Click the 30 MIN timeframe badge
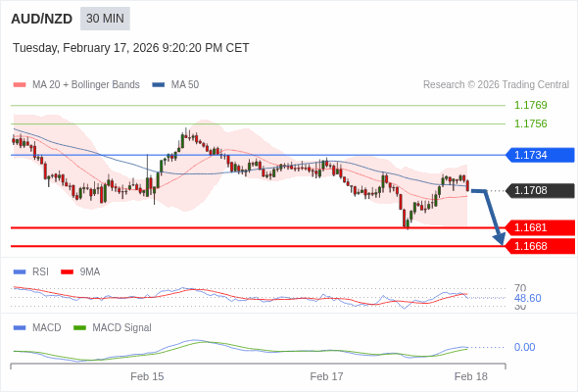 tap(105, 19)
